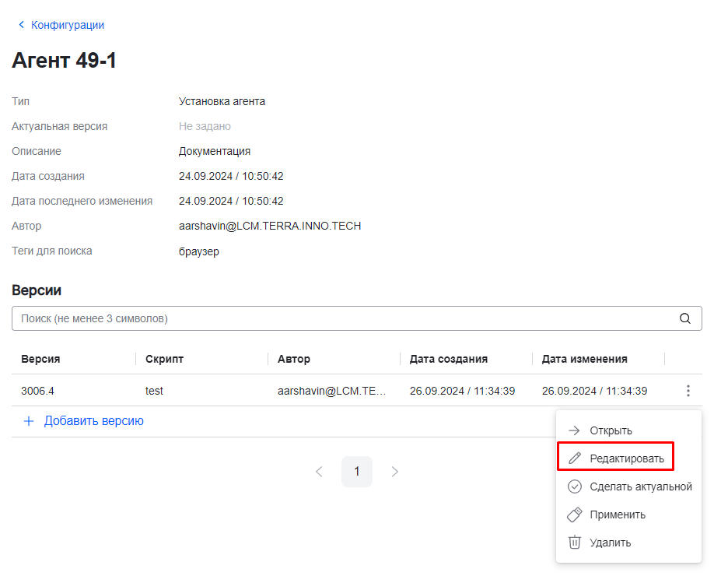Click the arrow icon next to Открыть

point(575,430)
